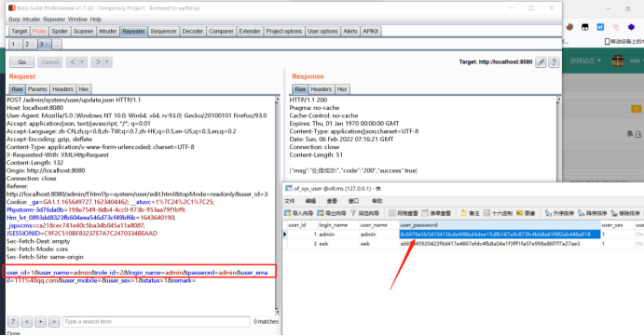Click the request panel vertical scrollbar
The height and width of the screenshot is (336, 644).
click(277, 205)
